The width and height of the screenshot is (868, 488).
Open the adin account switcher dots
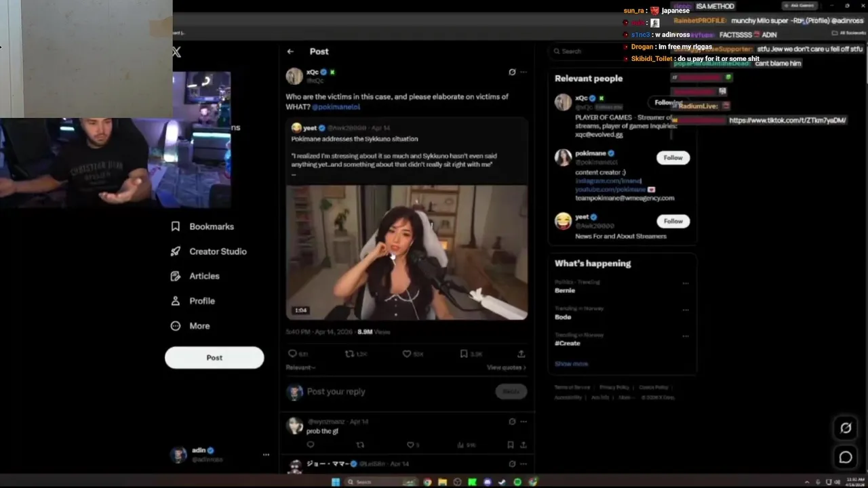(x=266, y=455)
